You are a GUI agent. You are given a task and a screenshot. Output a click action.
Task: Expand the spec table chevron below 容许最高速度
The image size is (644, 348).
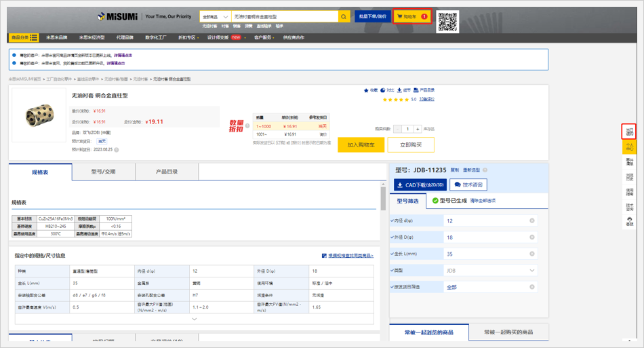coord(195,319)
